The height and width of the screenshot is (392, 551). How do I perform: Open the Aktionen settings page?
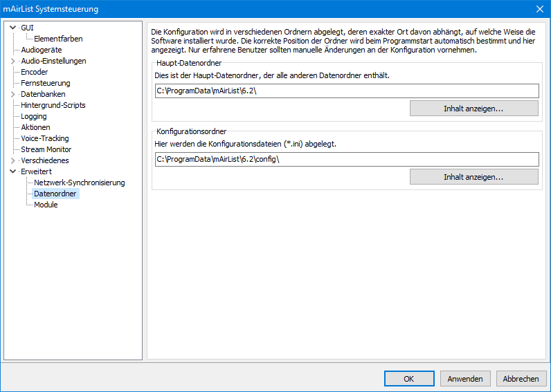[x=35, y=127]
